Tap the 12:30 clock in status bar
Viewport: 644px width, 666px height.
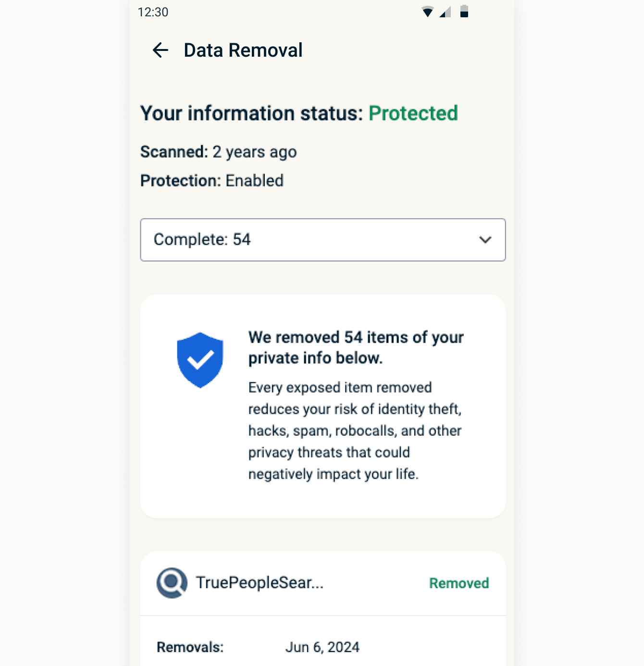tap(153, 12)
